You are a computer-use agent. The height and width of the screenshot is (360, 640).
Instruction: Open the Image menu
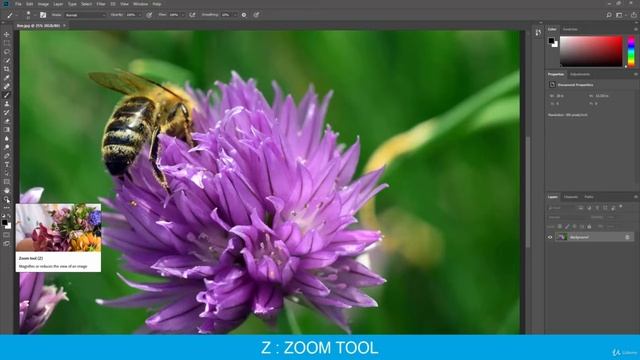[x=43, y=4]
